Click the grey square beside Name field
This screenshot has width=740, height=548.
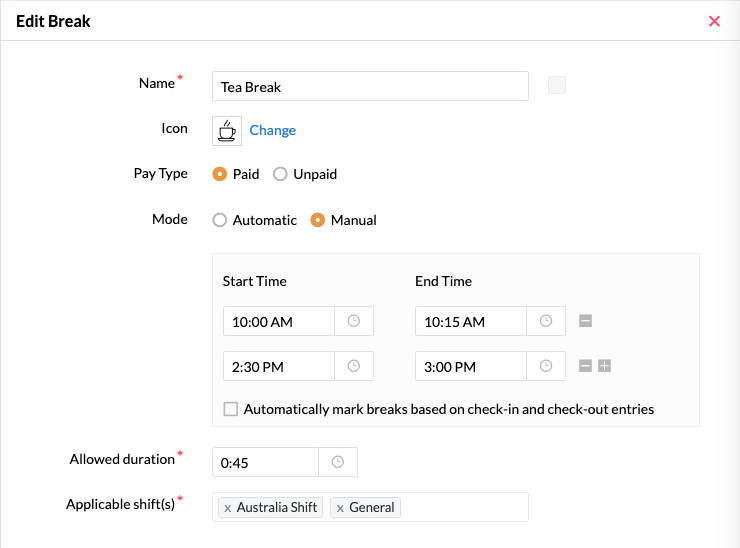(557, 85)
